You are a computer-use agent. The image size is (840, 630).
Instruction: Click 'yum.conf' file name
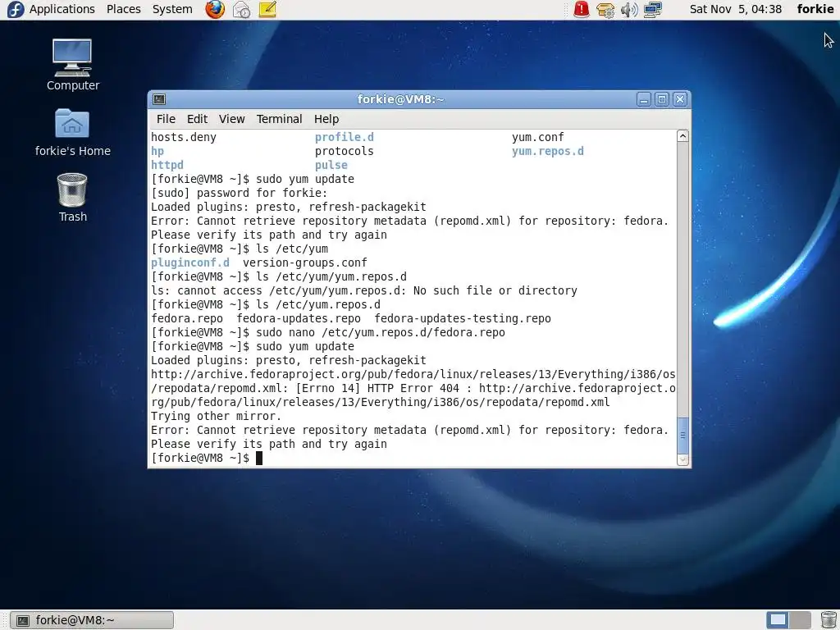point(538,137)
